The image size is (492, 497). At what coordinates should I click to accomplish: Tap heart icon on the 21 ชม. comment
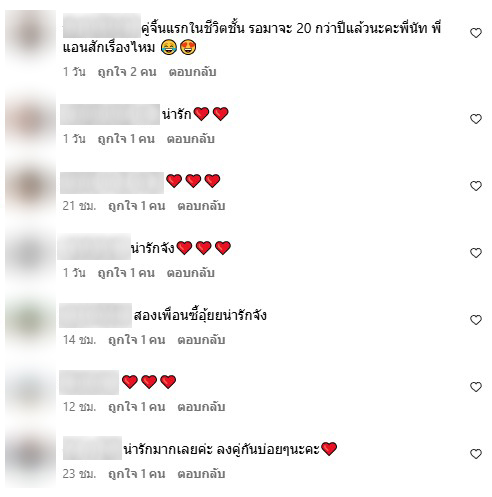coord(476,186)
